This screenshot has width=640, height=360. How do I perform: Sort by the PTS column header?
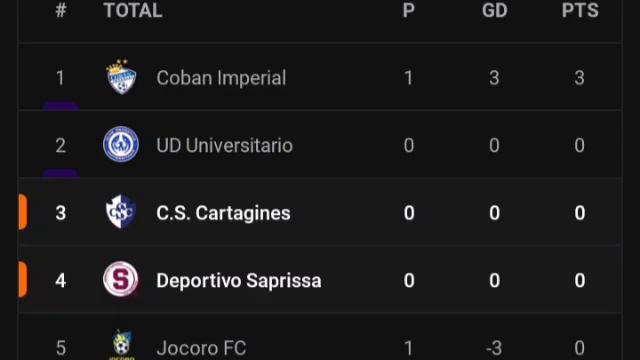pos(580,10)
